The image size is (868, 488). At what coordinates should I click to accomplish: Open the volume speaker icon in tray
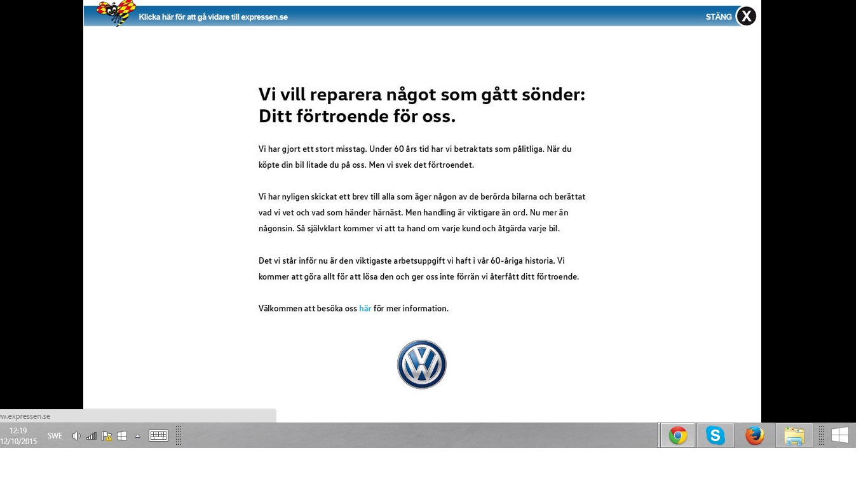pyautogui.click(x=76, y=436)
